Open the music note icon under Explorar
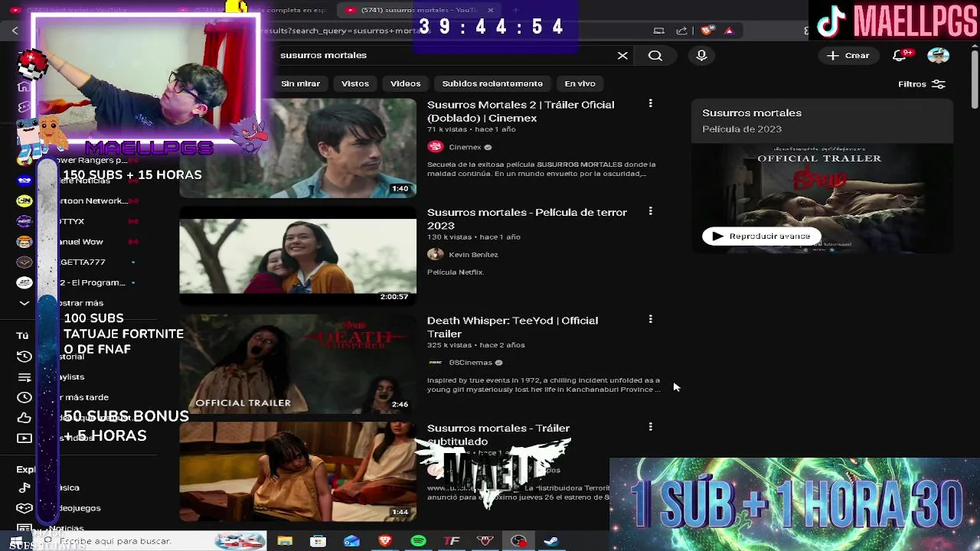This screenshot has width=980, height=551. (24, 487)
